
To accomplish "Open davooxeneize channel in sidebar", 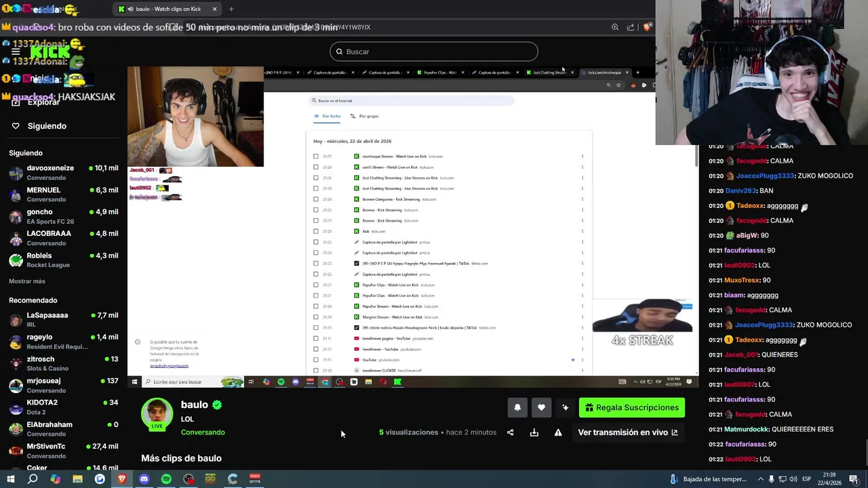I will (63, 172).
